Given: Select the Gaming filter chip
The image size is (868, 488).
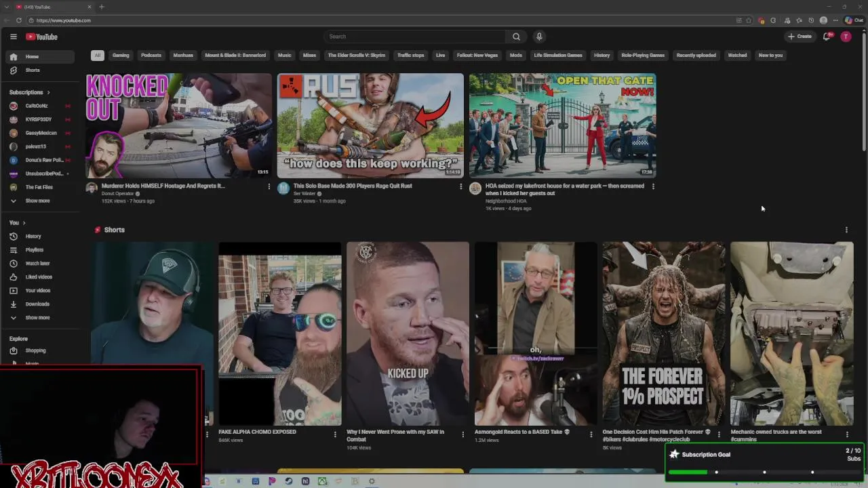Looking at the screenshot, I should click(x=121, y=56).
